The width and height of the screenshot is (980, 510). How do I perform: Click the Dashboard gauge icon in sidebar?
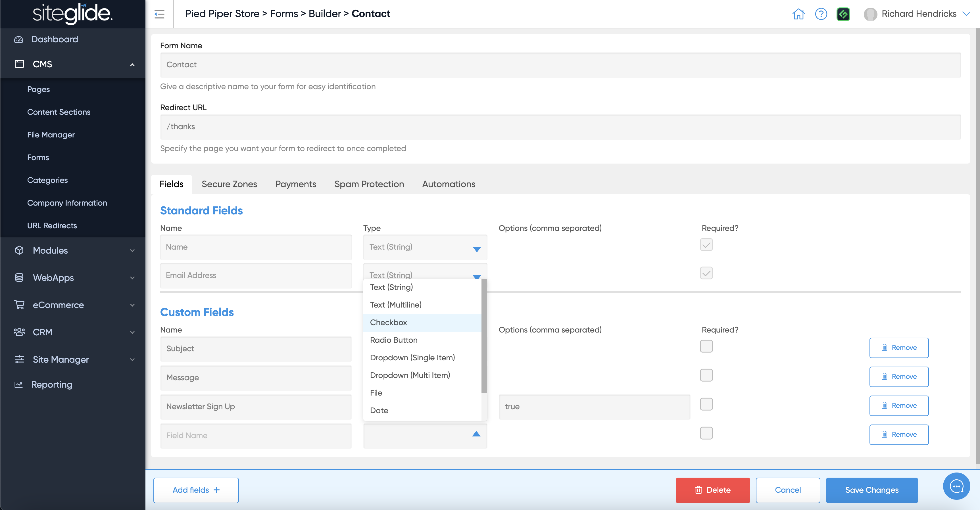pos(19,39)
